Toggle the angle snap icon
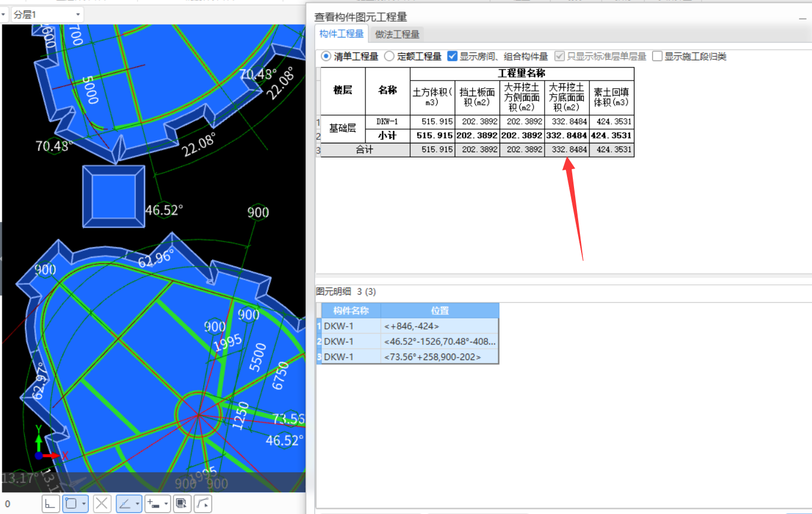 tap(125, 503)
